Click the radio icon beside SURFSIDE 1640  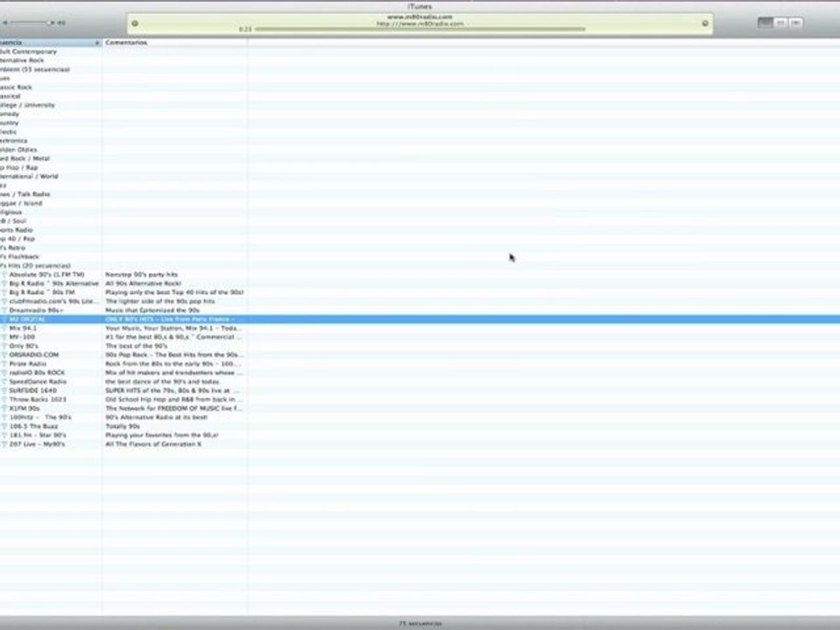click(4, 390)
